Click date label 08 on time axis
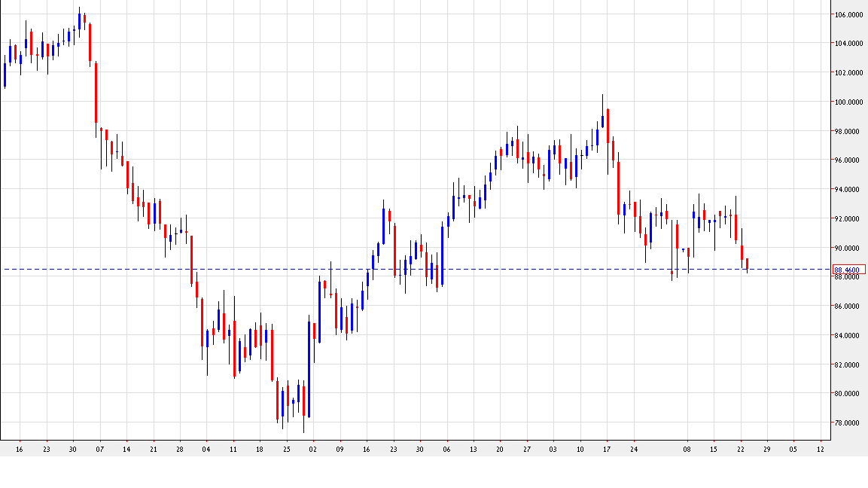This screenshot has height=488, width=868. pyautogui.click(x=687, y=450)
